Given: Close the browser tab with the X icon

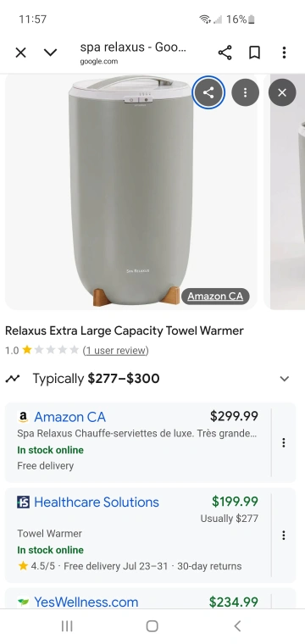Looking at the screenshot, I should pos(20,53).
